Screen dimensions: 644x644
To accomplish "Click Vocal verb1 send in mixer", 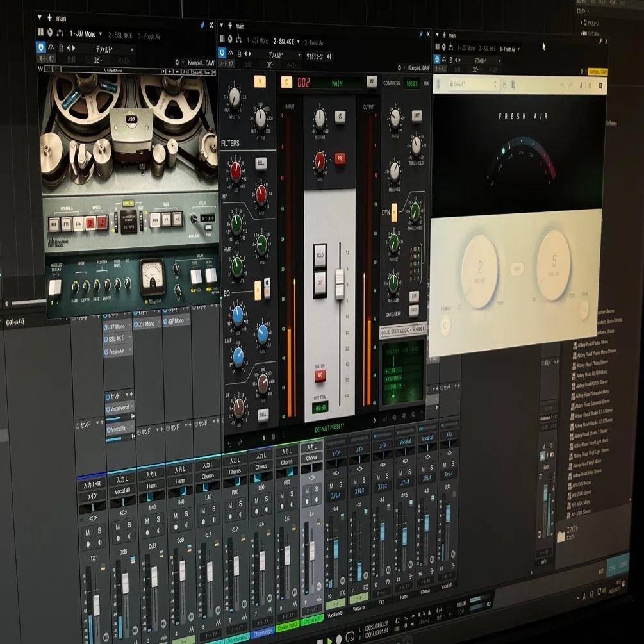I will (x=120, y=408).
